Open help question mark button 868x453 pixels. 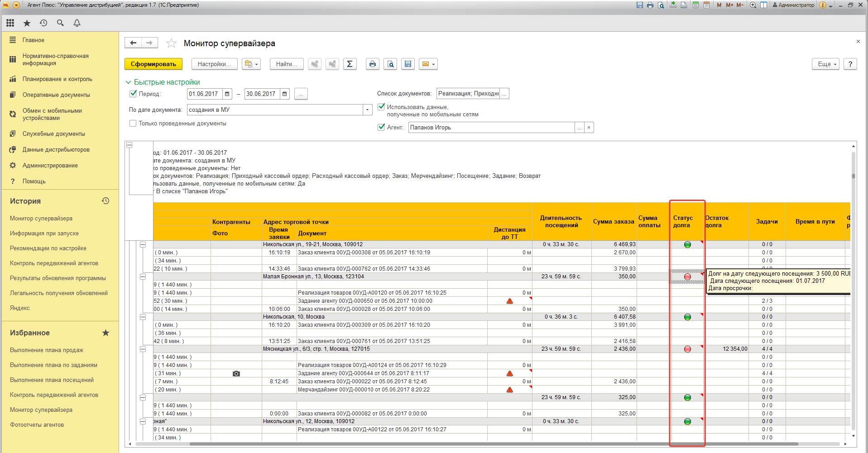[850, 64]
